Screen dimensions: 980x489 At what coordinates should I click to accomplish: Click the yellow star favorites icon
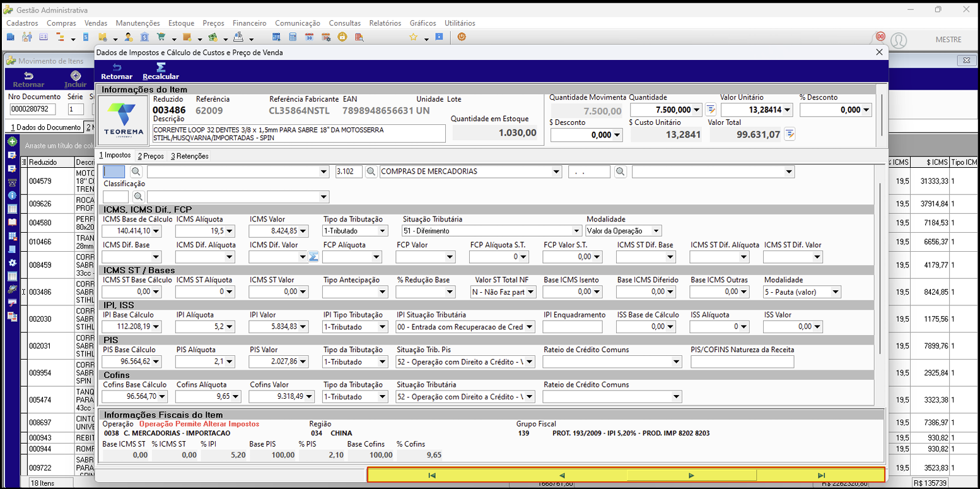click(413, 37)
